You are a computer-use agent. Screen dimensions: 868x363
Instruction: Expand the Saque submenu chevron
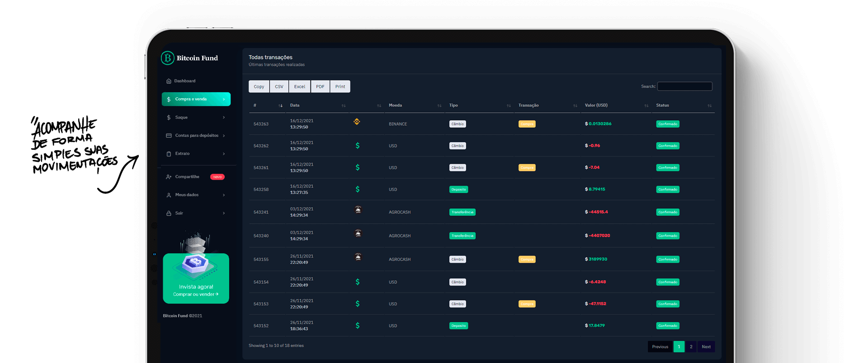[x=224, y=118]
